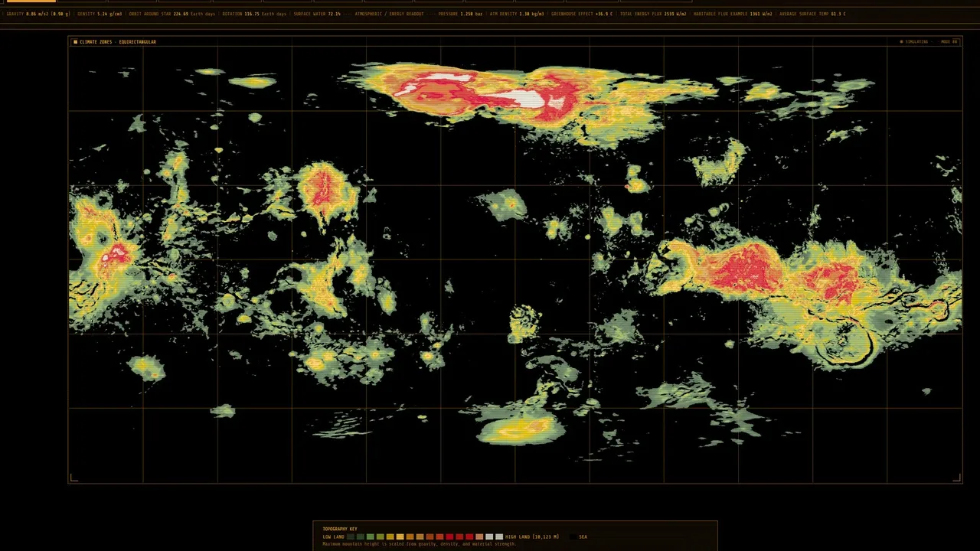Click the Simulating status dot indicator
The image size is (980, 551).
point(902,42)
